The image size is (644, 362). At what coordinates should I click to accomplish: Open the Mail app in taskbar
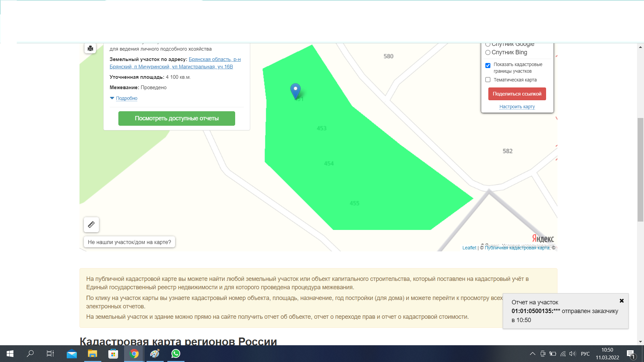[x=71, y=354]
